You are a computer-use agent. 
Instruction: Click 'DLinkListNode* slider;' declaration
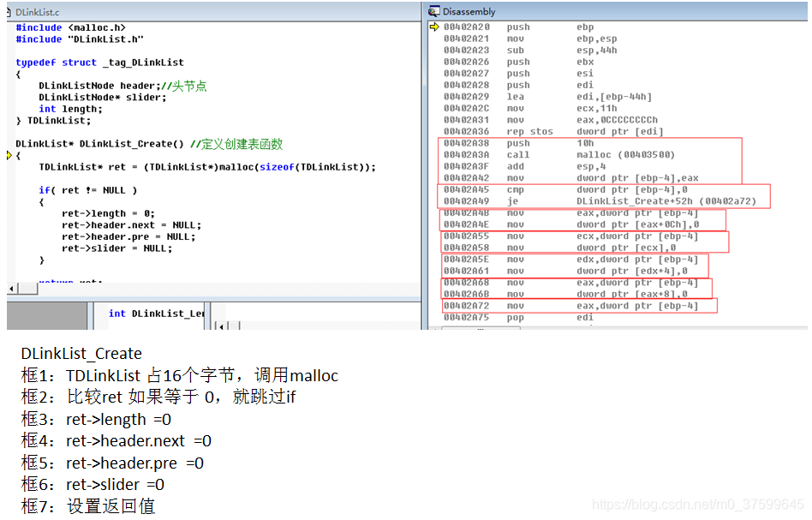point(103,97)
